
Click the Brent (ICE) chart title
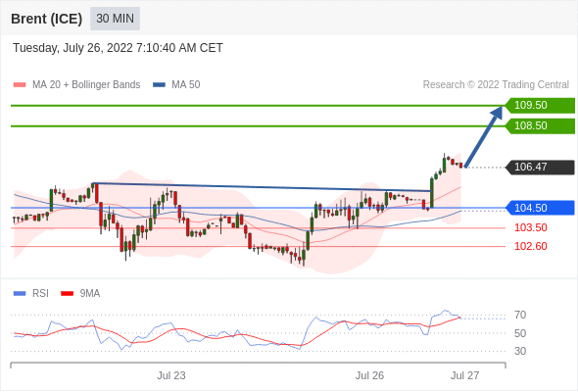[46, 19]
